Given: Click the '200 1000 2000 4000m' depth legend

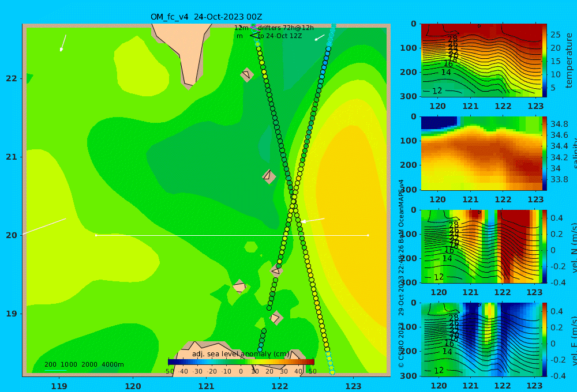Looking at the screenshot, I should tap(84, 364).
